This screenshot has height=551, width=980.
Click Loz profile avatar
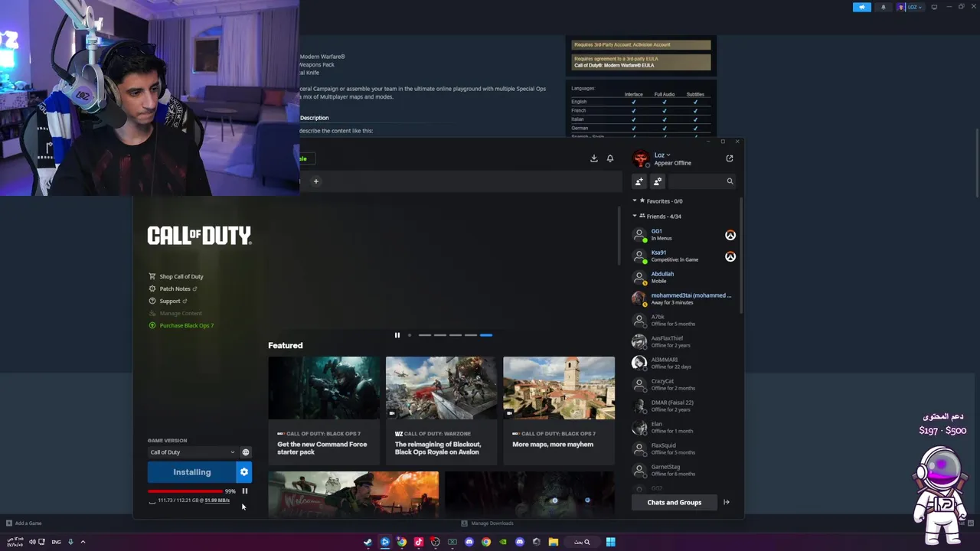640,158
